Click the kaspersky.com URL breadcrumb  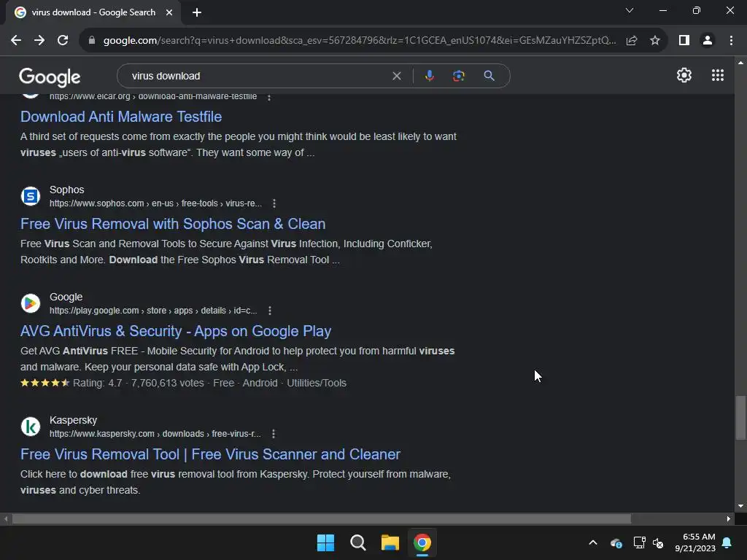pyautogui.click(x=155, y=434)
